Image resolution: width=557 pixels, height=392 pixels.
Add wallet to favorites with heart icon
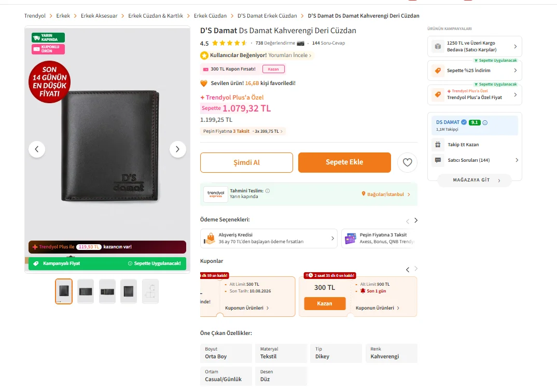pos(407,162)
